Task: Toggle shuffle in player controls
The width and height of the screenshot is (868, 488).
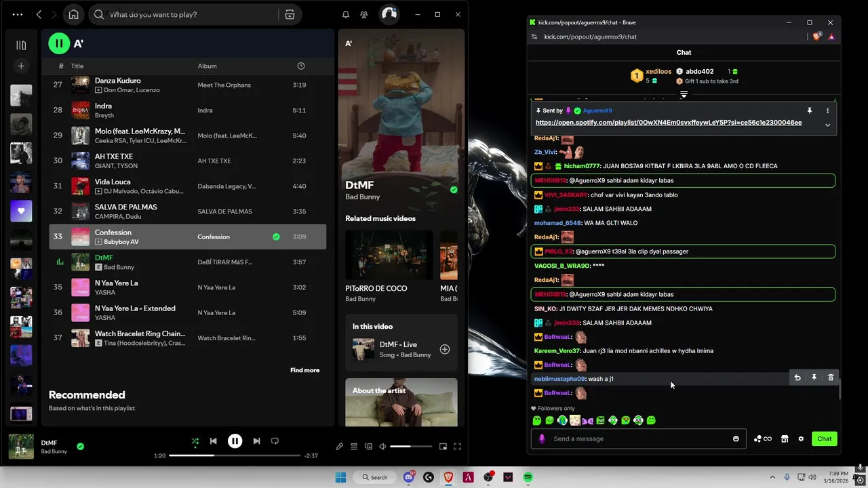Action: (195, 441)
